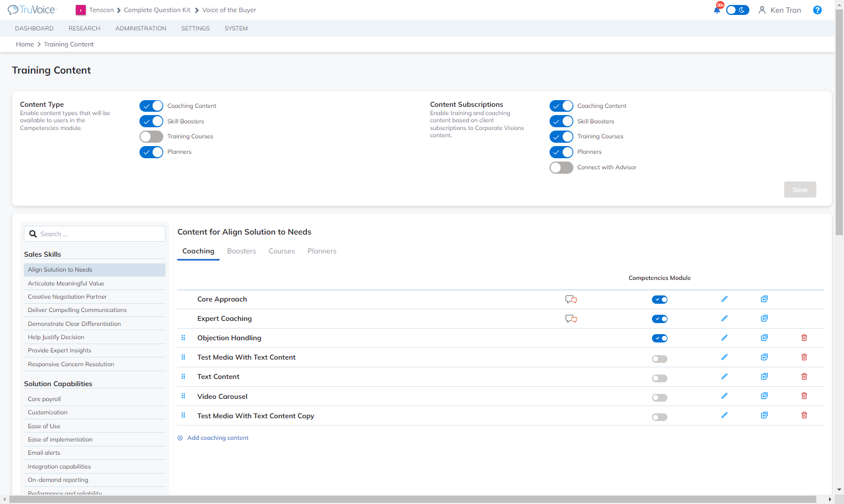Click the TruVoice logo
The width and height of the screenshot is (844, 504).
[32, 10]
